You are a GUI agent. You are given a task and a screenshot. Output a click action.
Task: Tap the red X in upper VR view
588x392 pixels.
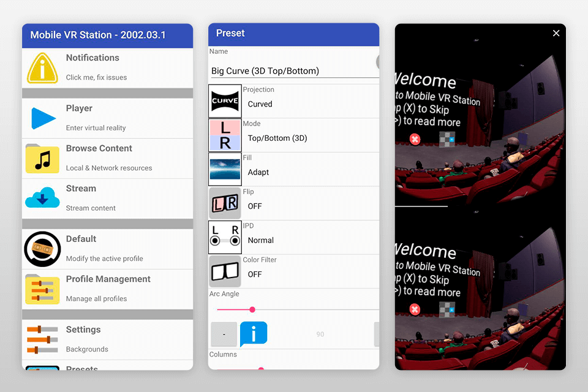[x=415, y=140]
